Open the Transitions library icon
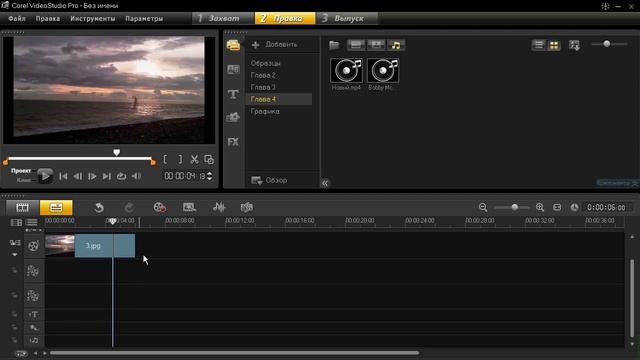 (233, 69)
